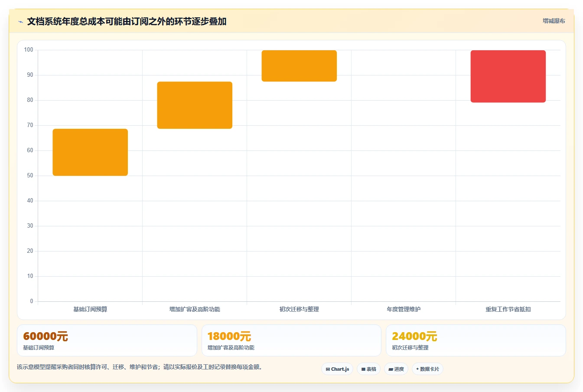583x392 pixels.
Task: Click the 基础订阅预算 caption under 60000元
Action: click(x=39, y=348)
